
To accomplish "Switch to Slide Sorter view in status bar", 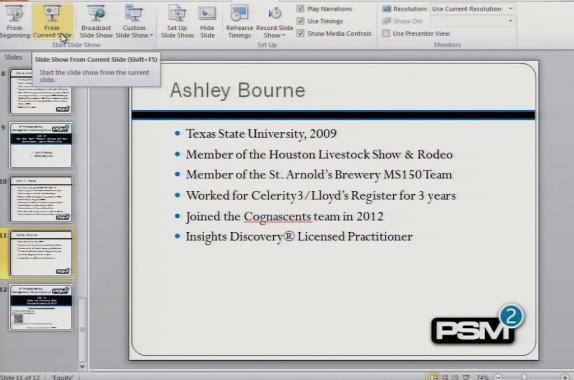I will [x=445, y=377].
